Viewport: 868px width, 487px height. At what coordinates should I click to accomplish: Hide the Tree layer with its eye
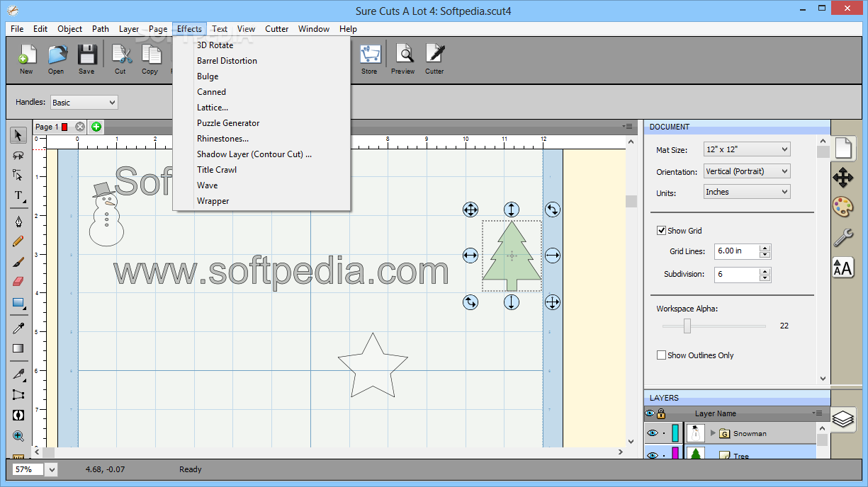(653, 454)
